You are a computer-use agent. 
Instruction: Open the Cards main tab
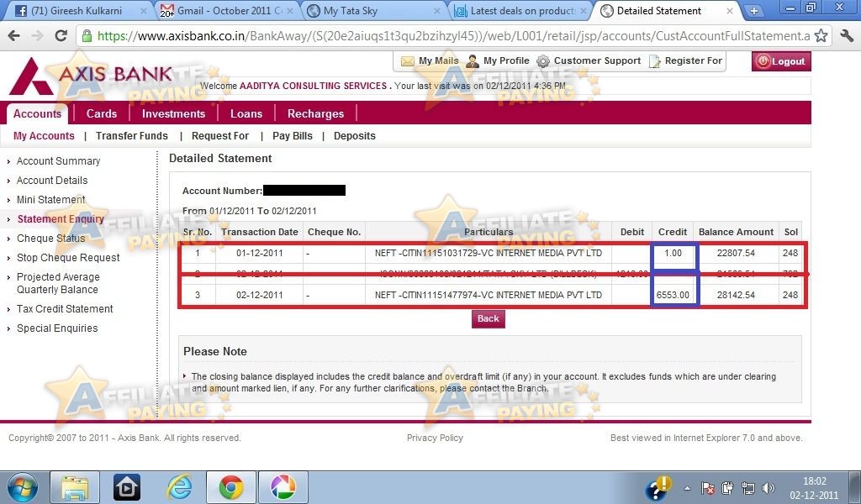coord(102,113)
